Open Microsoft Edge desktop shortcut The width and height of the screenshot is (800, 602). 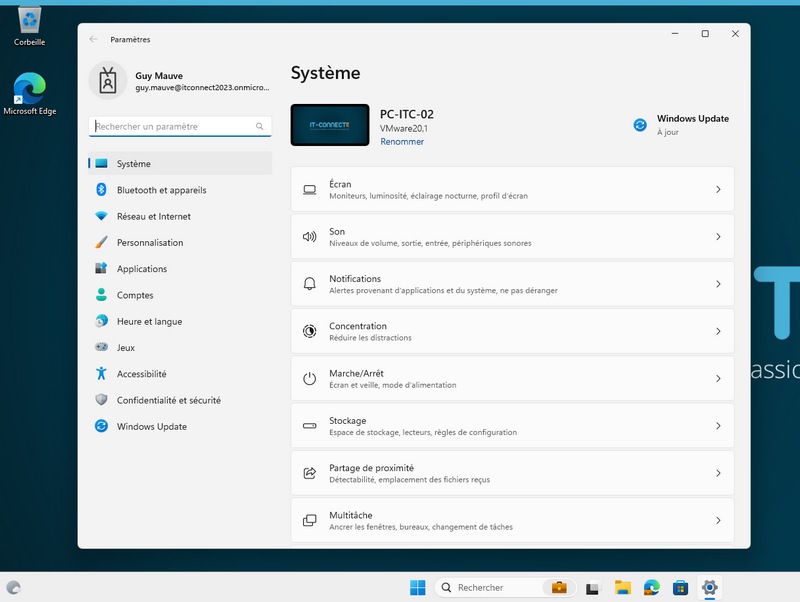click(x=29, y=92)
